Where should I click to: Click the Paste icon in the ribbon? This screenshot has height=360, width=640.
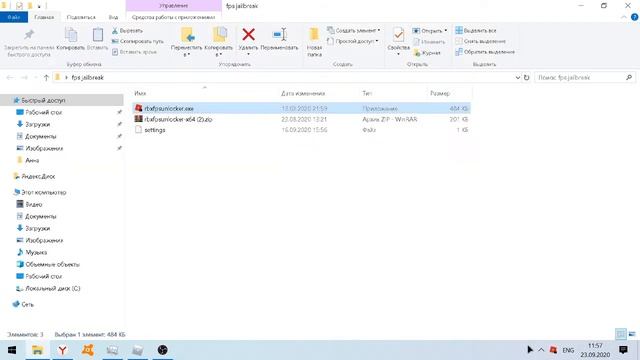pos(98,35)
